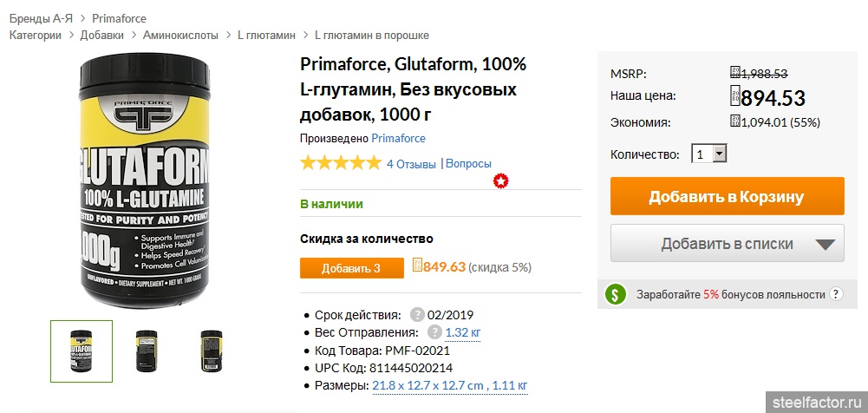Open the Вопросы link
Image resolution: width=868 pixels, height=413 pixels.
(x=468, y=163)
